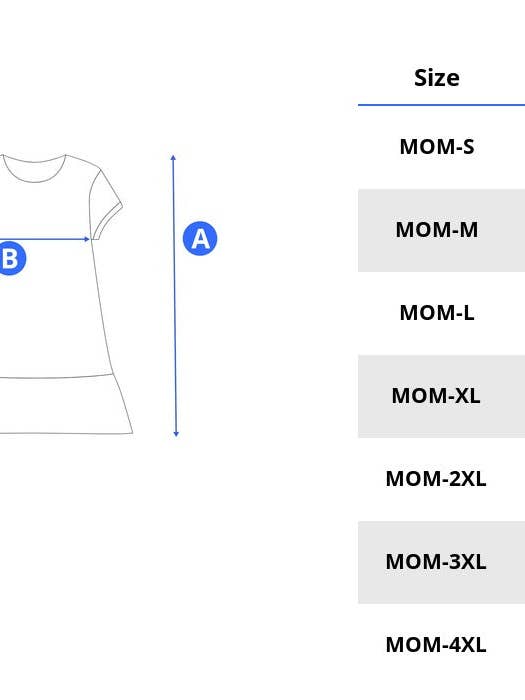This screenshot has width=525, height=700.
Task: Click the dress neckline outline
Action: tap(35, 169)
